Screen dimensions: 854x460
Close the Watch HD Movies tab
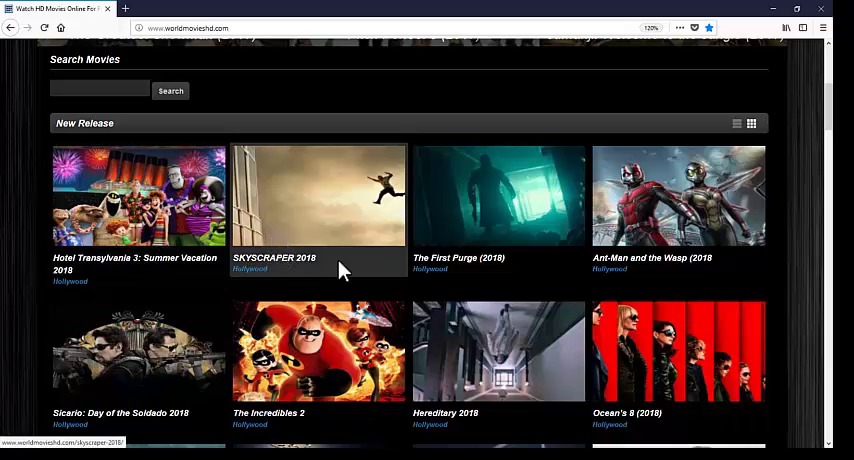click(108, 8)
